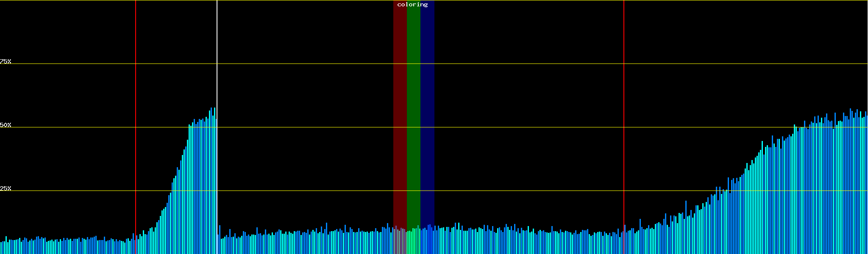
Task: Select the red coloring band
Action: point(400,106)
